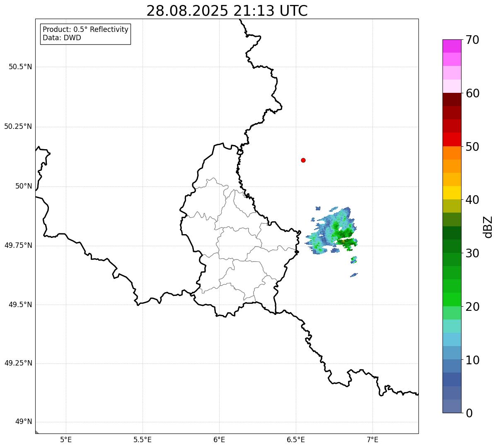The image size is (498, 448).
Task: Click the Data: DWD label
Action: [x=62, y=38]
